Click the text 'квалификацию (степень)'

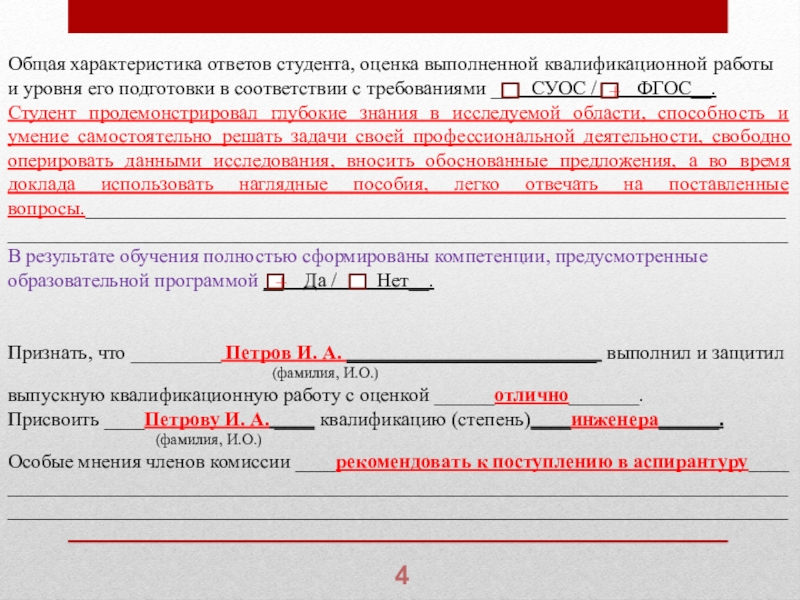tap(425, 420)
